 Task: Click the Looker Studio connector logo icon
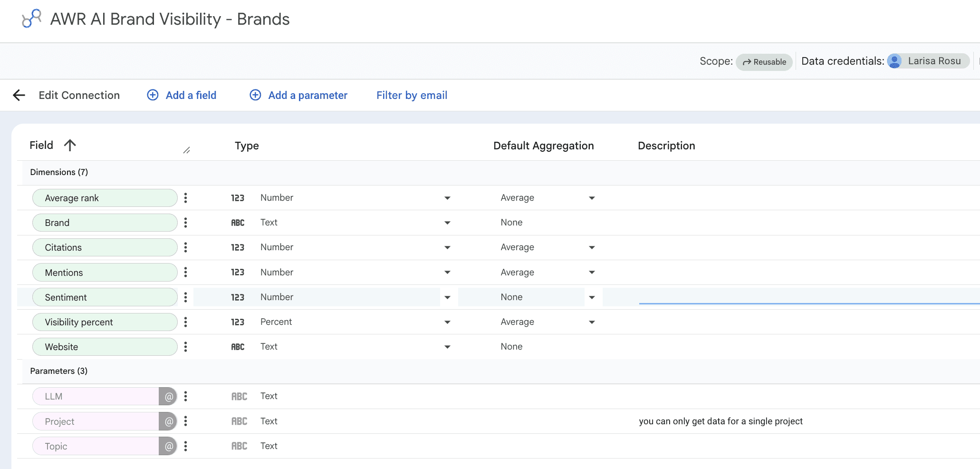[32, 19]
